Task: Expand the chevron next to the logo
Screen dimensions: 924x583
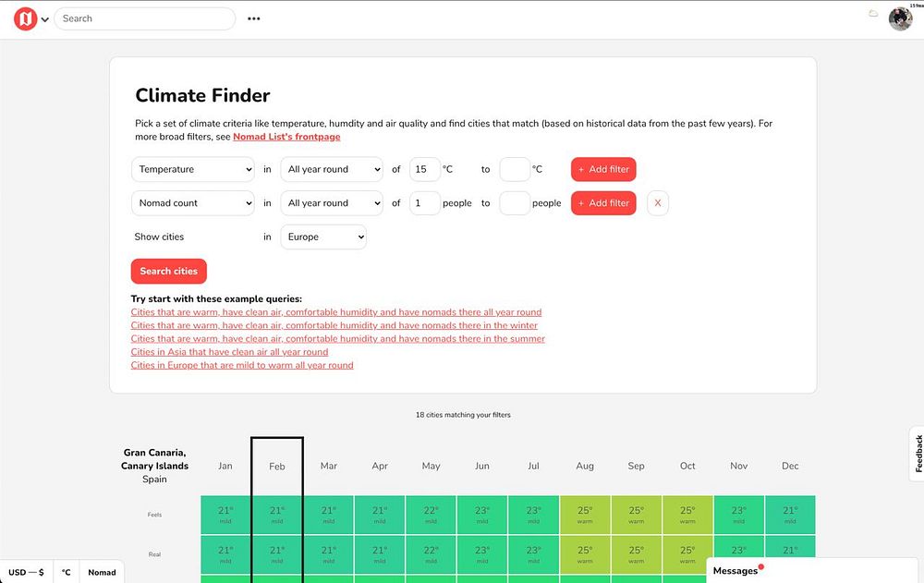Action: (44, 19)
